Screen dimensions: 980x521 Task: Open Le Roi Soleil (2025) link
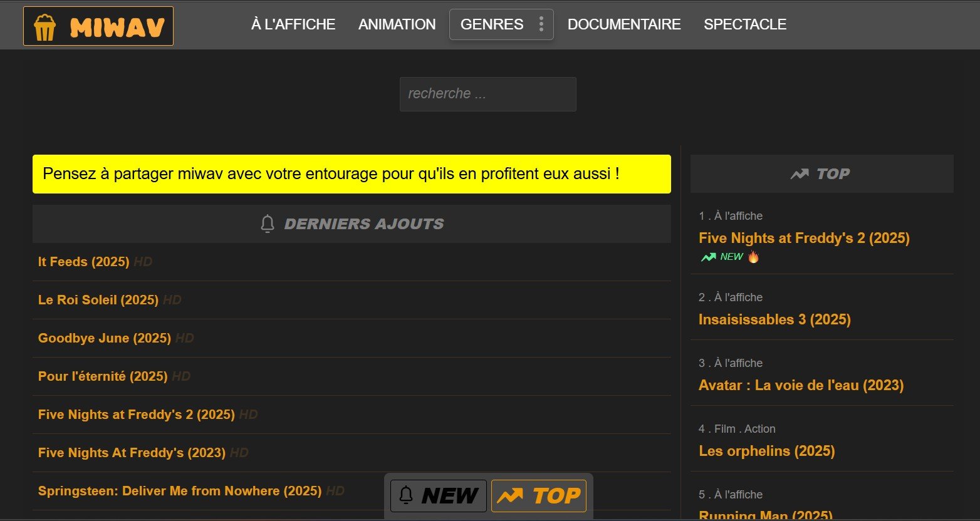(x=98, y=300)
